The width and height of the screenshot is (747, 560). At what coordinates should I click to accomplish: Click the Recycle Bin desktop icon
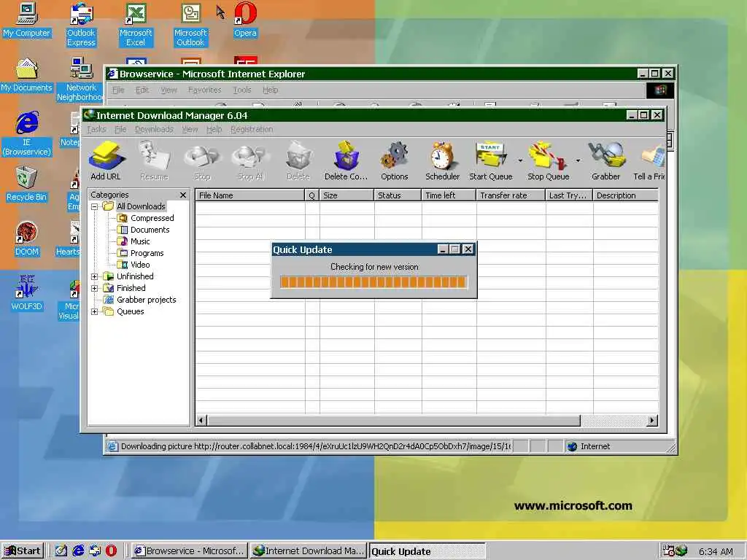click(x=26, y=184)
